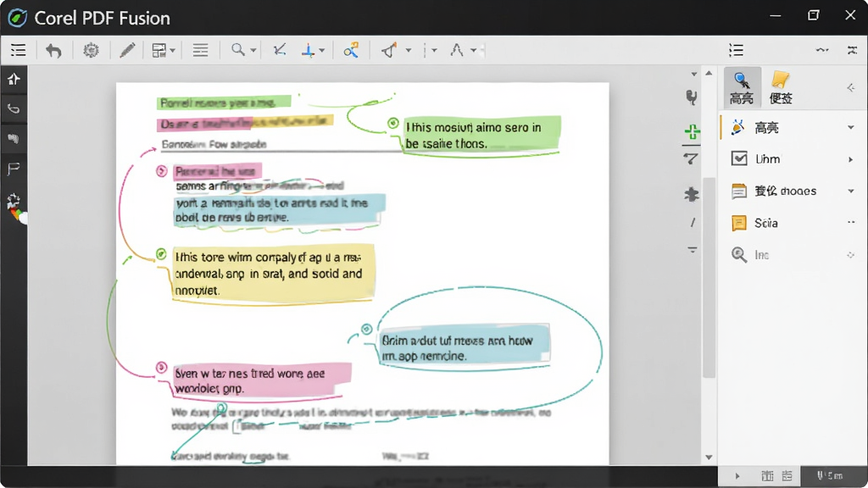
Task: Click the scroll up arrow
Action: point(709,73)
